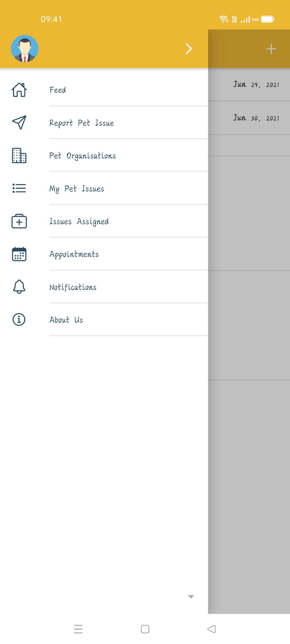
Task: Select the Jun 29, 2021 entry
Action: pos(256,85)
